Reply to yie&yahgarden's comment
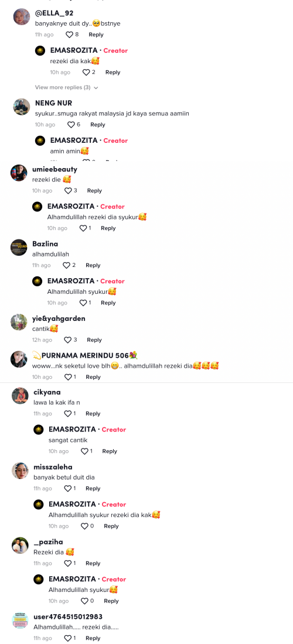Image resolution: width=293 pixels, height=644 pixels. (94, 340)
